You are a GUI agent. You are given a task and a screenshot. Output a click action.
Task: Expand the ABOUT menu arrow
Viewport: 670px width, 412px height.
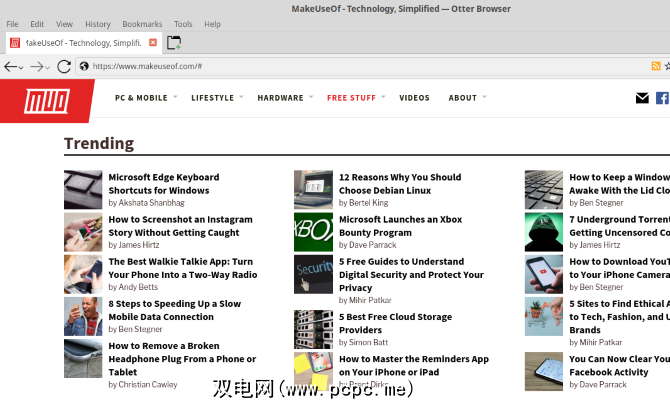point(485,97)
